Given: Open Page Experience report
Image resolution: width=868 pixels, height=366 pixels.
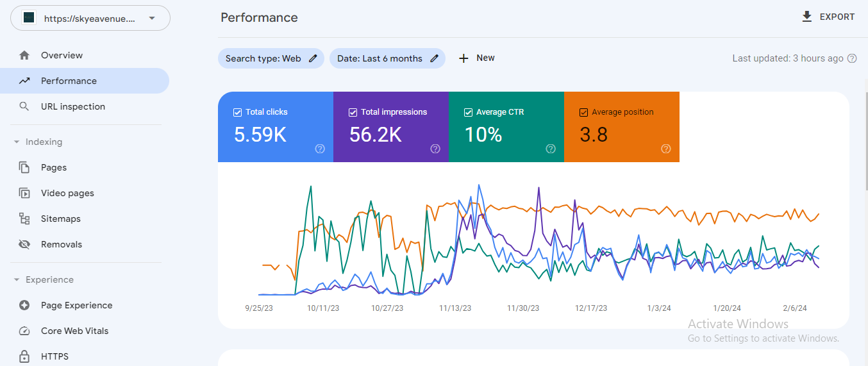Looking at the screenshot, I should click(x=85, y=305).
